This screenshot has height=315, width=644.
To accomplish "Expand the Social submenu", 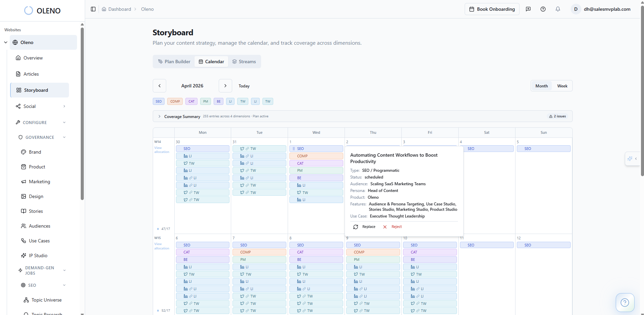I will point(64,106).
